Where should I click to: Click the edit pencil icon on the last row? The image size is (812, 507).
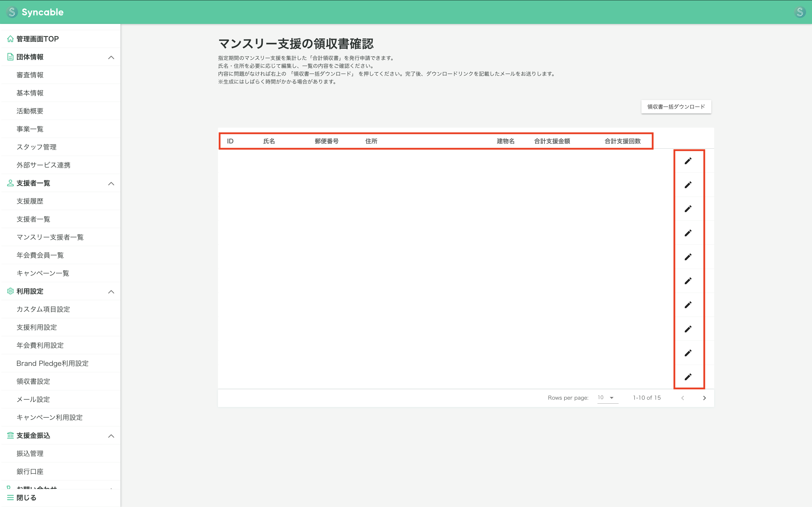click(689, 377)
